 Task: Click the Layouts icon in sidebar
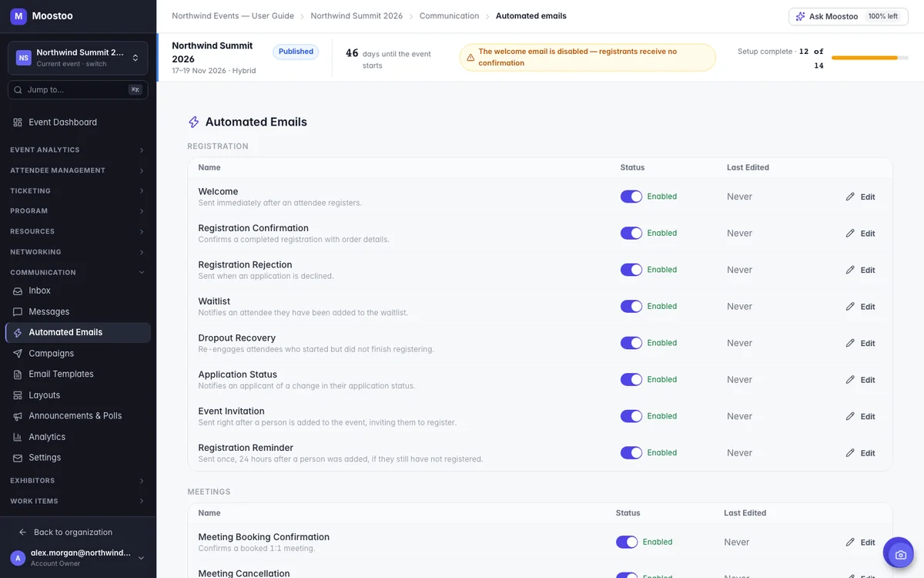[x=18, y=395]
